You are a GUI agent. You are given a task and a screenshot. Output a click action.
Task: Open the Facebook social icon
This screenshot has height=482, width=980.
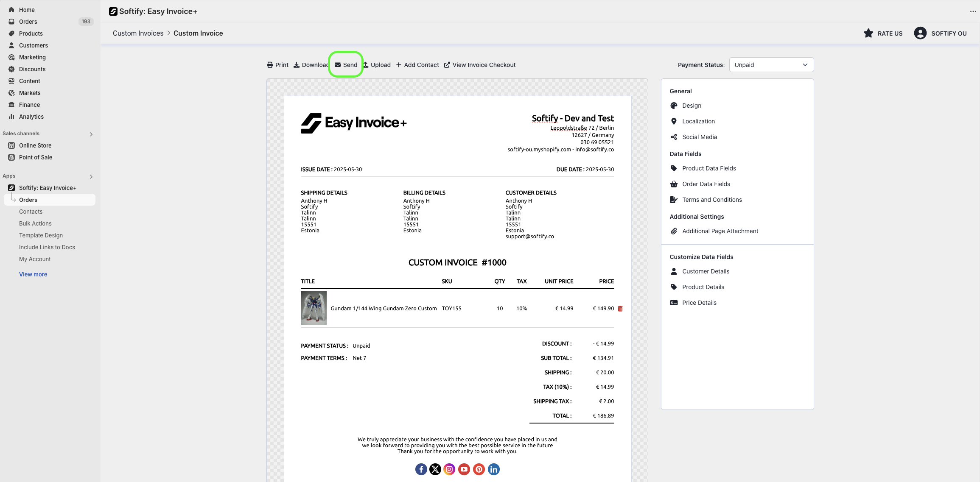(421, 469)
